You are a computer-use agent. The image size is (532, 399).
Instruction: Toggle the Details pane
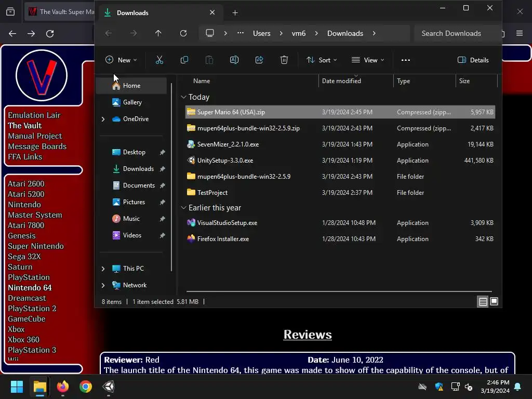[x=473, y=60]
